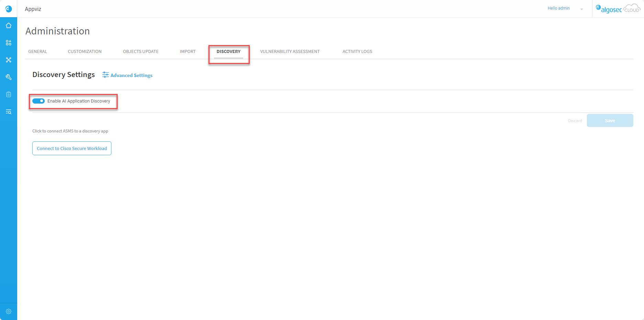
Task: Open the Activity Logs tab
Action: coord(357,52)
